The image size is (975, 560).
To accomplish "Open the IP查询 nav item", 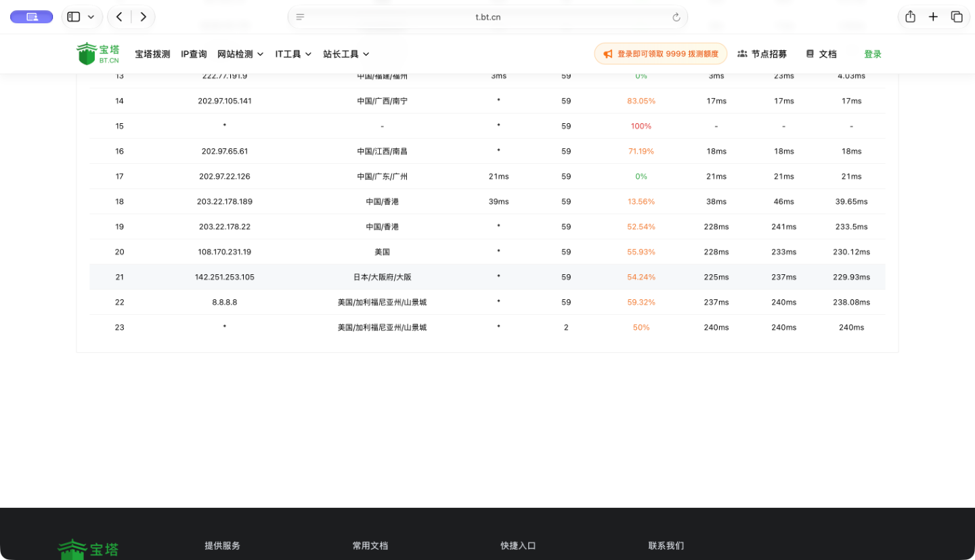I will pyautogui.click(x=194, y=54).
